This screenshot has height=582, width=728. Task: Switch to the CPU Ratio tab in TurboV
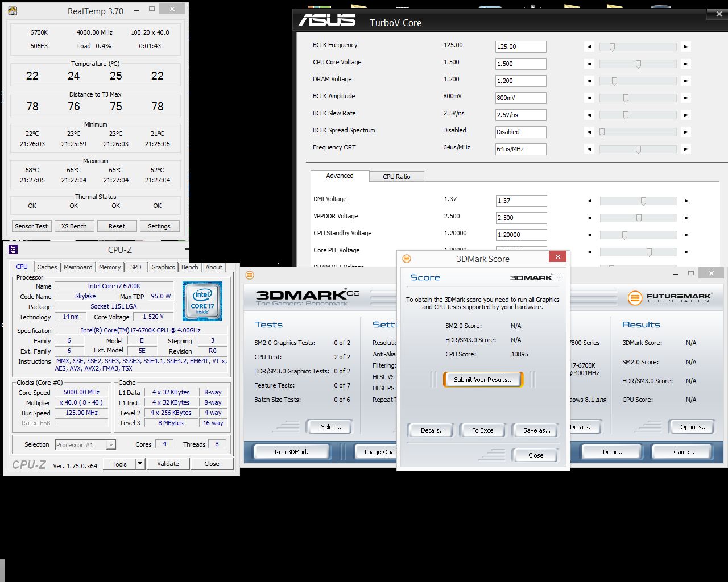(x=396, y=177)
